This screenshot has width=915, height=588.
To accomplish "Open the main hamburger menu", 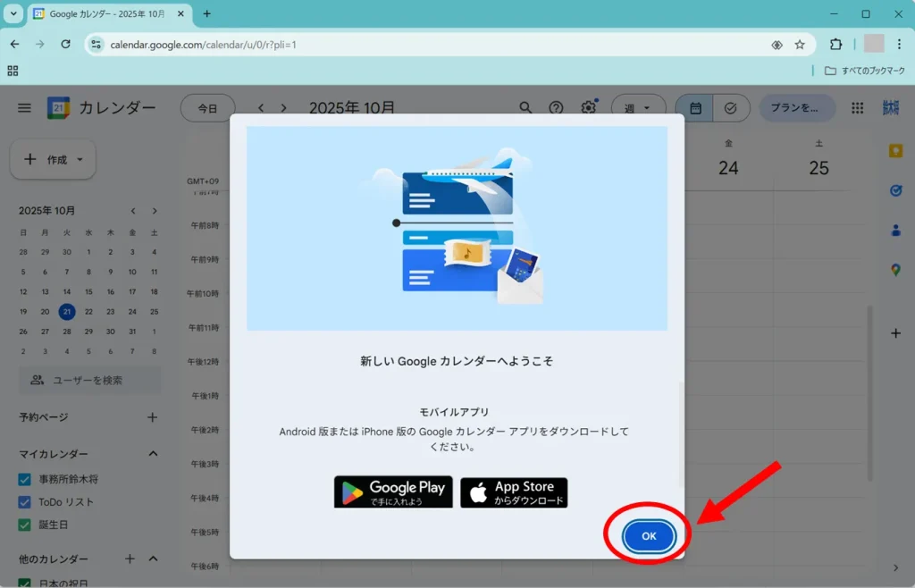I will (x=25, y=108).
